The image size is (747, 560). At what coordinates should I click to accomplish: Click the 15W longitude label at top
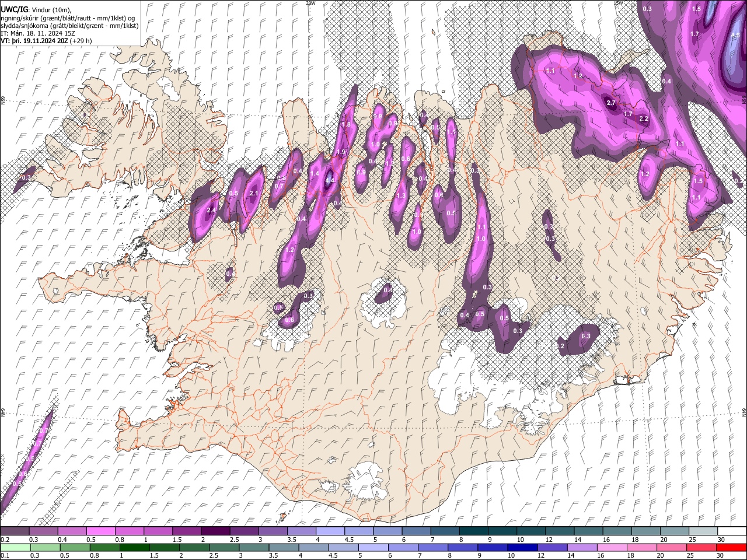618,3
